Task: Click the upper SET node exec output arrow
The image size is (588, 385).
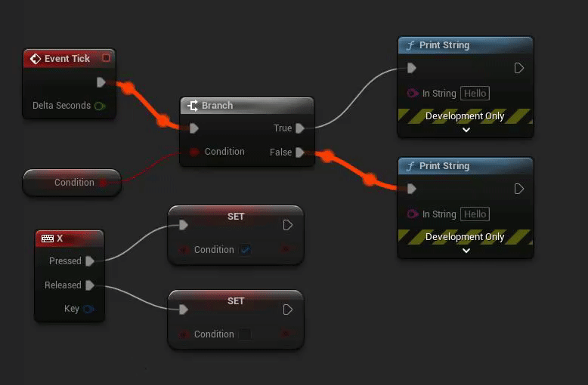Action: click(288, 225)
